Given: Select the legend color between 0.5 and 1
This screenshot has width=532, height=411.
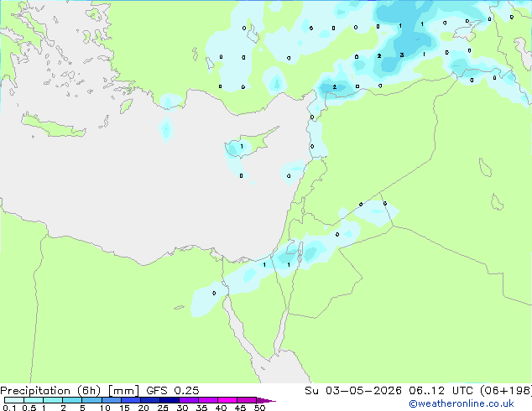Looking at the screenshot, I should coord(34,400).
